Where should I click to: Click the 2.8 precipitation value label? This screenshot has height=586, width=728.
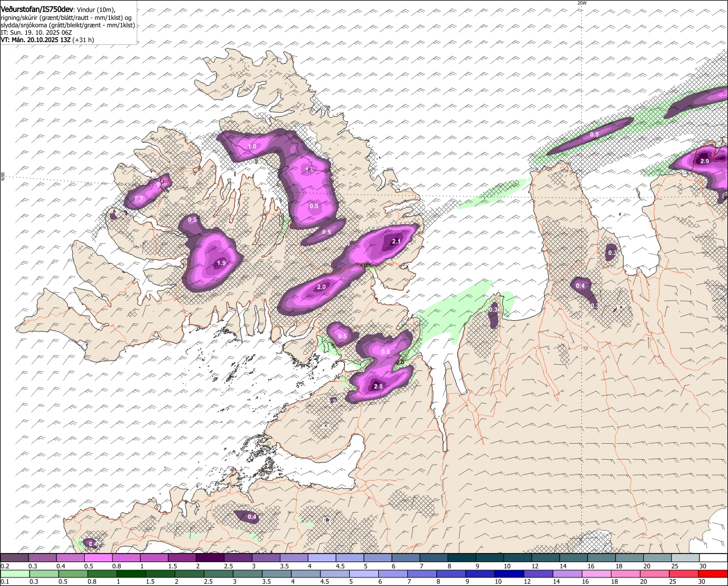click(x=378, y=387)
